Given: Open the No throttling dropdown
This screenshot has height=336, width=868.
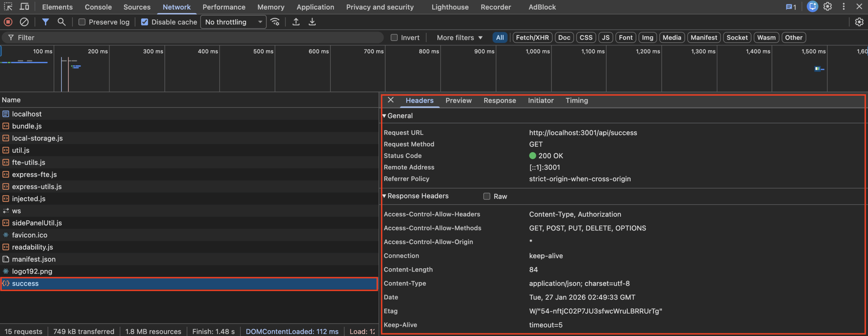Looking at the screenshot, I should click(x=233, y=22).
